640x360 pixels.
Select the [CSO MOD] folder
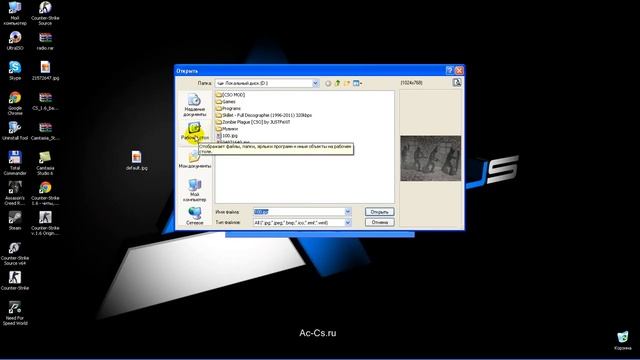(x=231, y=95)
